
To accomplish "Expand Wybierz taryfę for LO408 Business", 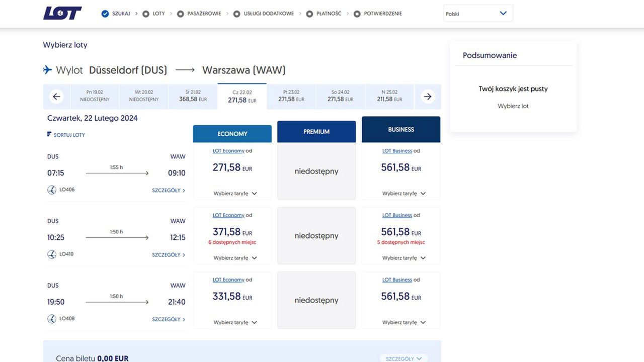I will coord(404,322).
